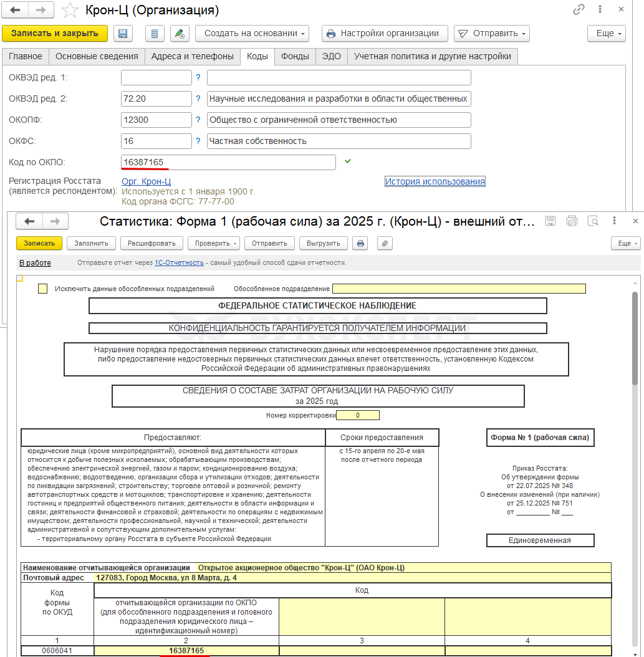Open the Еще menu in the organization window

point(607,34)
